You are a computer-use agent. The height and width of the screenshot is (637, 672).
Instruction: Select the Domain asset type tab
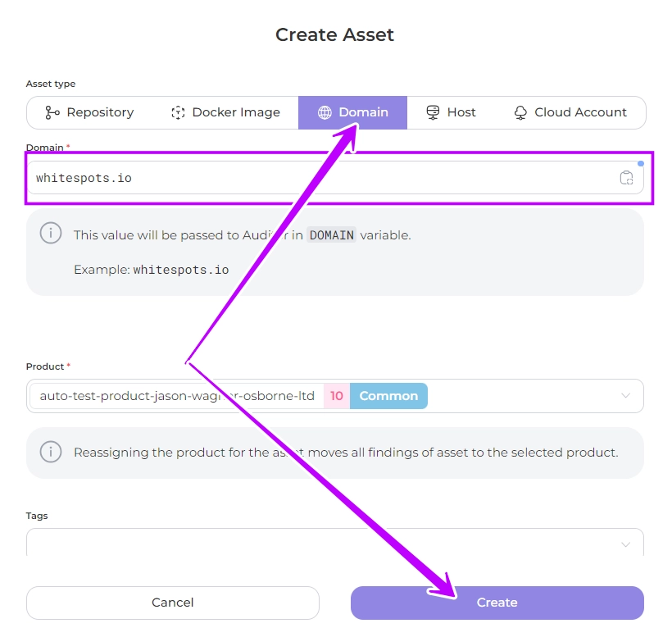click(x=353, y=112)
